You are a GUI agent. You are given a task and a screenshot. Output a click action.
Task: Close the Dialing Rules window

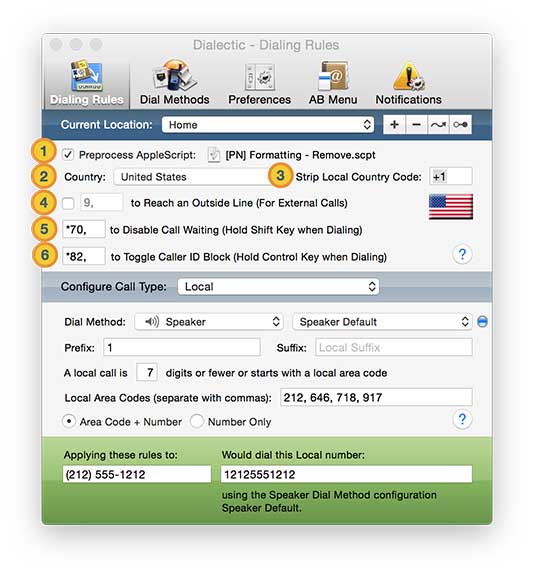pyautogui.click(x=56, y=44)
